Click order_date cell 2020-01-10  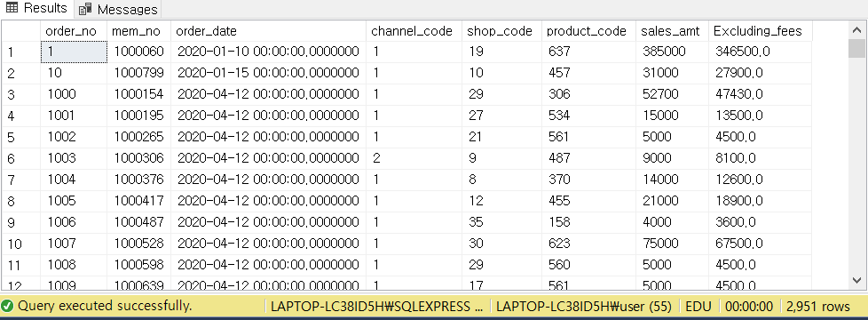point(269,52)
